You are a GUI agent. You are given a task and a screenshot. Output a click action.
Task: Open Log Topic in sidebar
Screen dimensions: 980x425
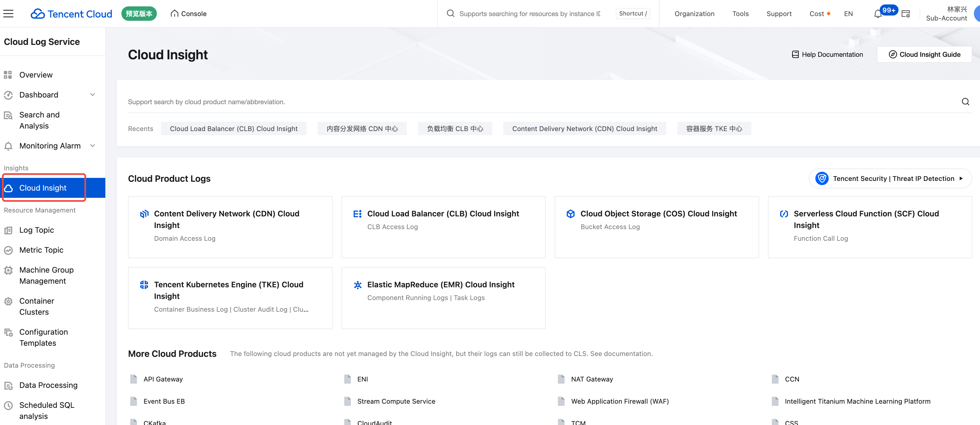(37, 230)
